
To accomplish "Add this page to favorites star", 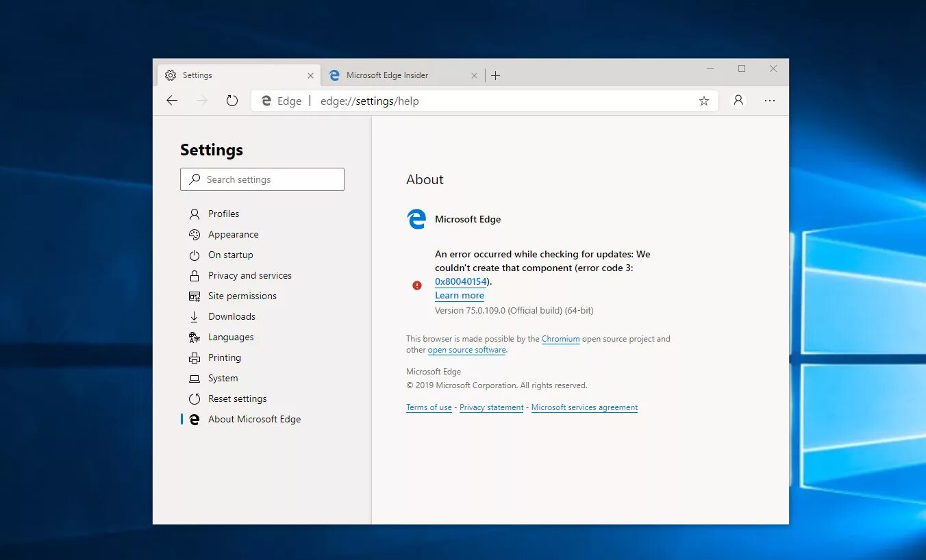I will tap(703, 101).
